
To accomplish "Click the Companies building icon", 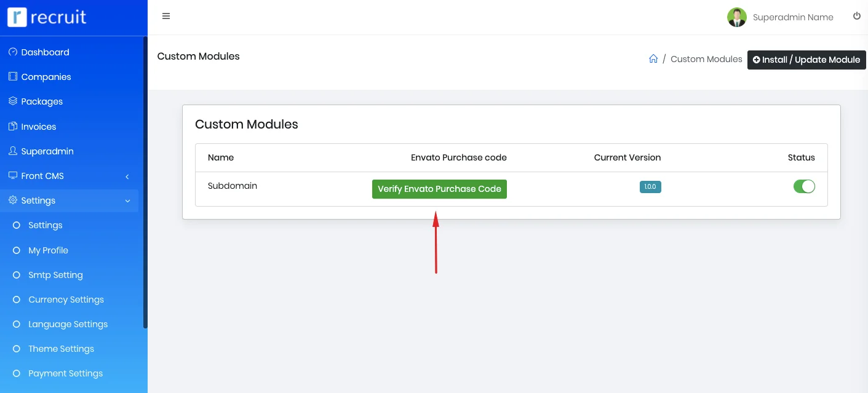I will tap(13, 77).
